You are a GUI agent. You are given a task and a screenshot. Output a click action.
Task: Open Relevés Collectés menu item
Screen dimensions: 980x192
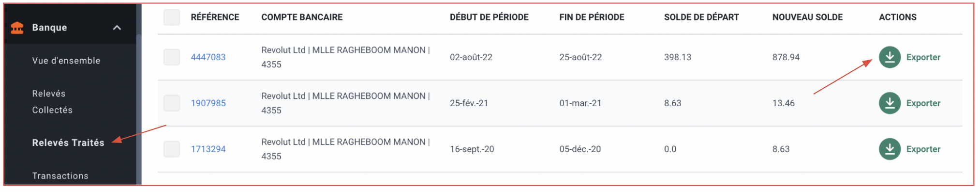[x=52, y=102]
